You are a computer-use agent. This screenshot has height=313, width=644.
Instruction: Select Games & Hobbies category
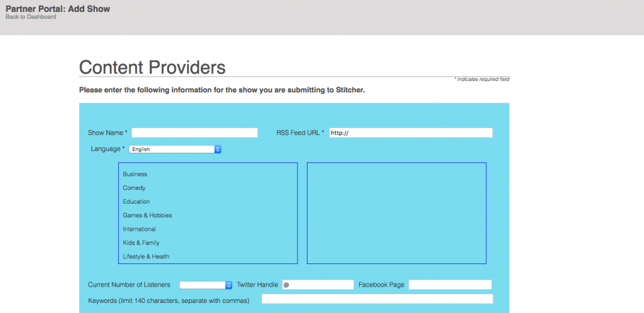147,216
